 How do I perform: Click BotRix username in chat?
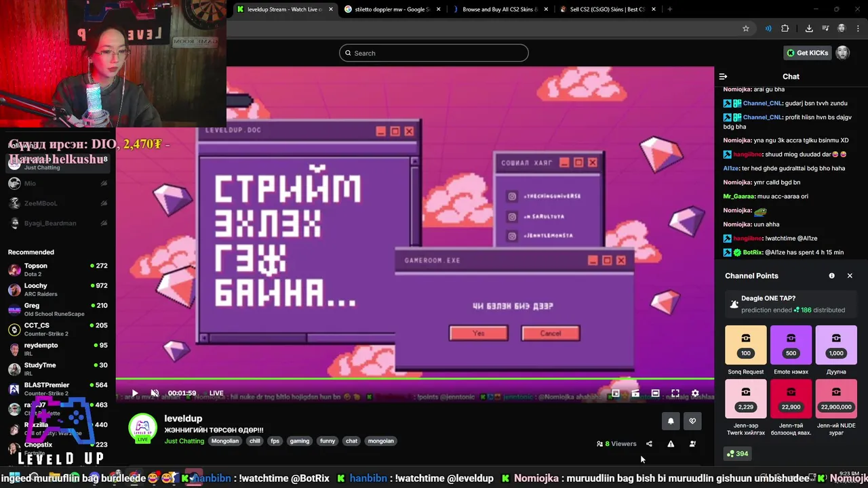point(753,253)
